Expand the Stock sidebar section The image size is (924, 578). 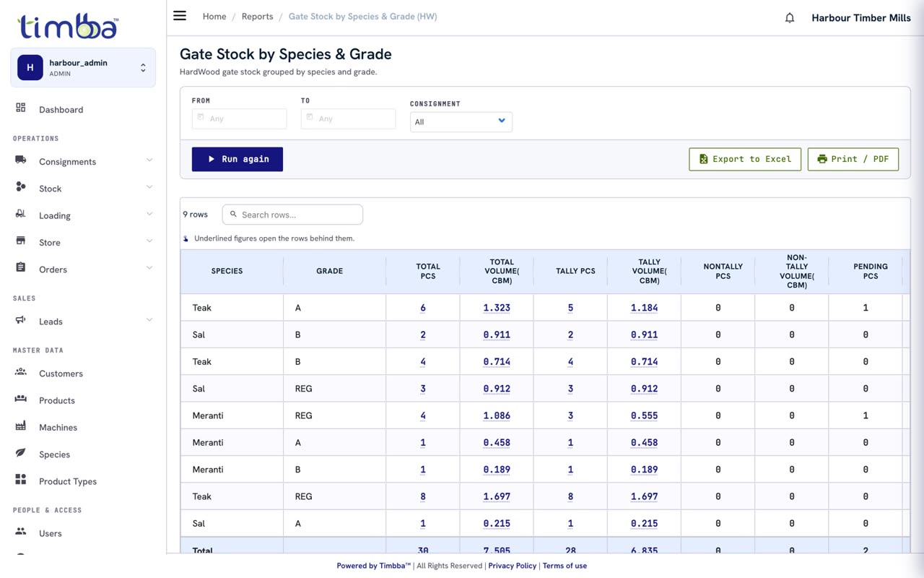click(83, 188)
